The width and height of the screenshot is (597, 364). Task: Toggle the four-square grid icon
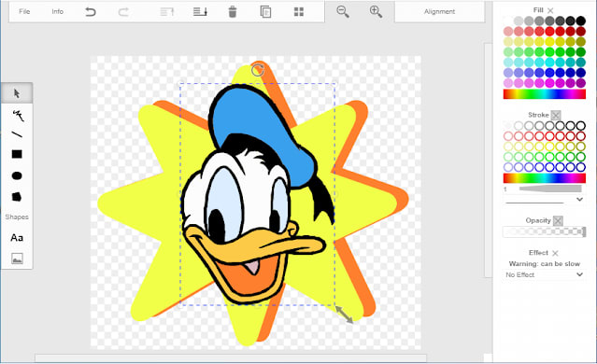(x=299, y=12)
